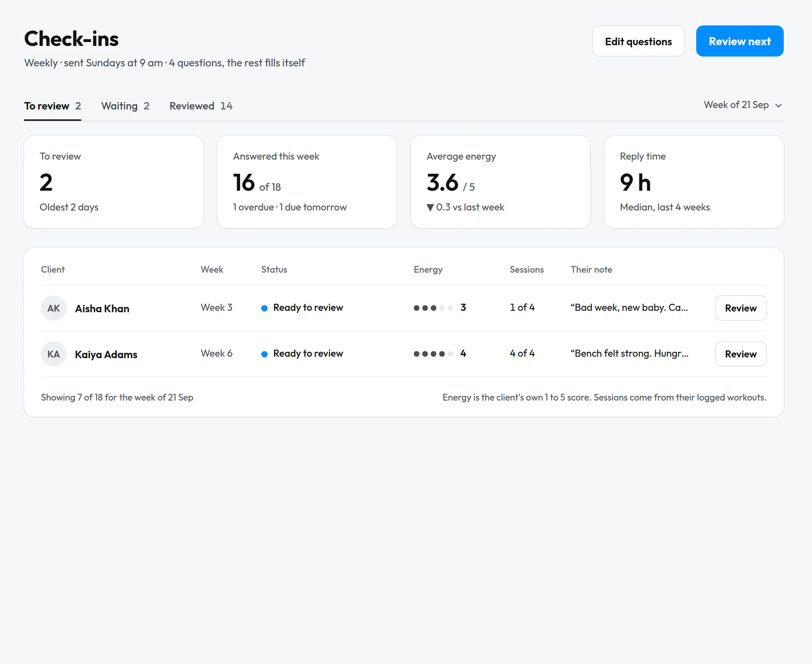Expand the Week of 21 Sep dropdown
Viewport: 812px width, 664px height.
(743, 105)
